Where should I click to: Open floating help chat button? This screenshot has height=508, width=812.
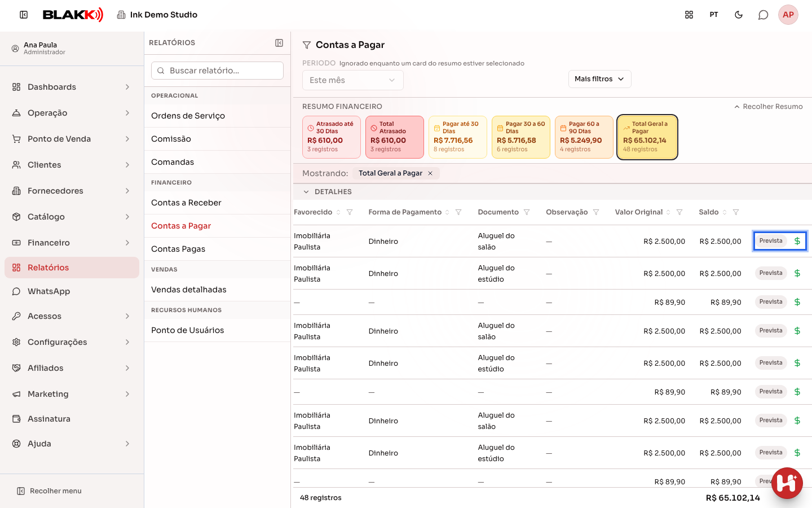point(787,483)
